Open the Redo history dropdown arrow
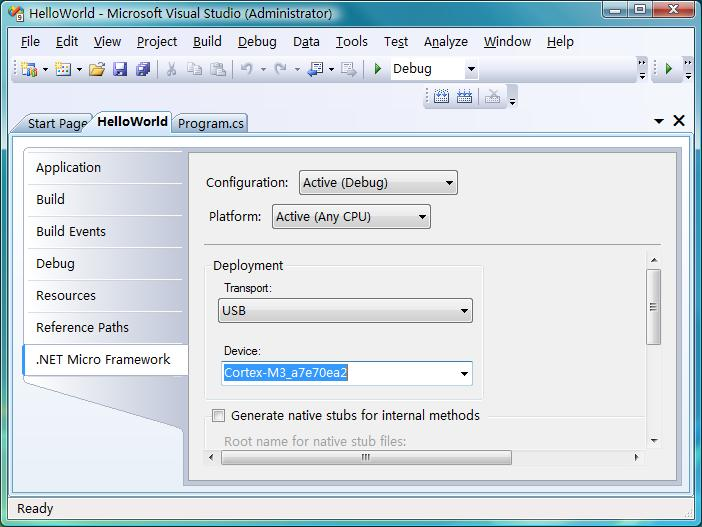702x527 pixels. pyautogui.click(x=297, y=69)
